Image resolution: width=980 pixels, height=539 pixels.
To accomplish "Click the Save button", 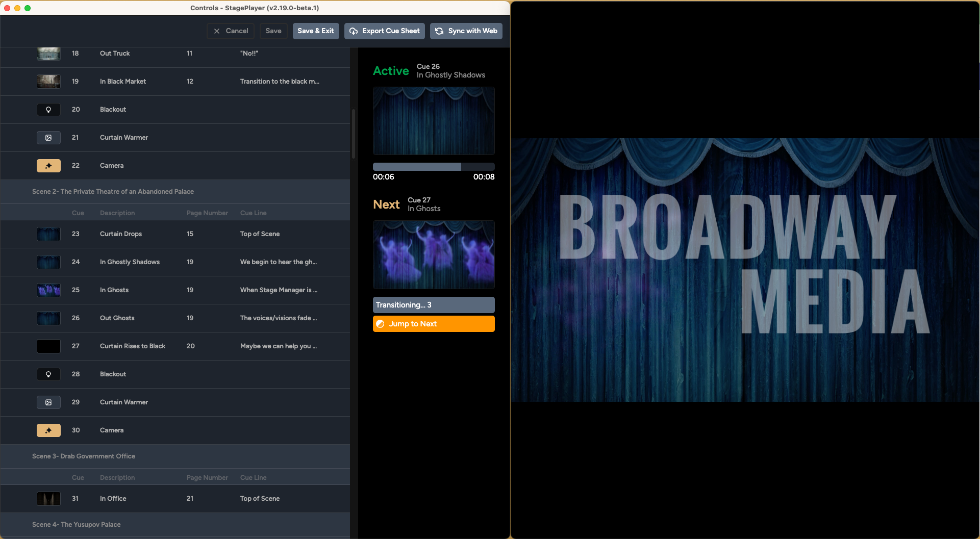I will click(273, 31).
